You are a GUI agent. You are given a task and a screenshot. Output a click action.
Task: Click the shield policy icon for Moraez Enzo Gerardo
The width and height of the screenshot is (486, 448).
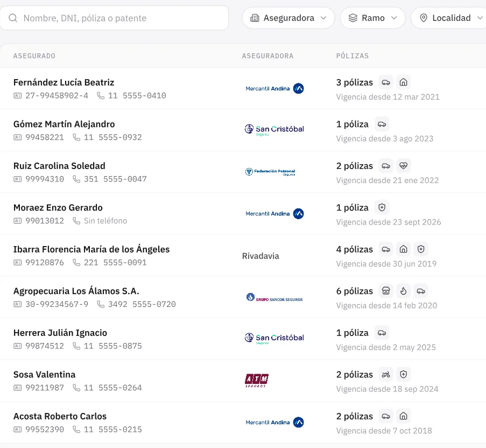point(382,208)
